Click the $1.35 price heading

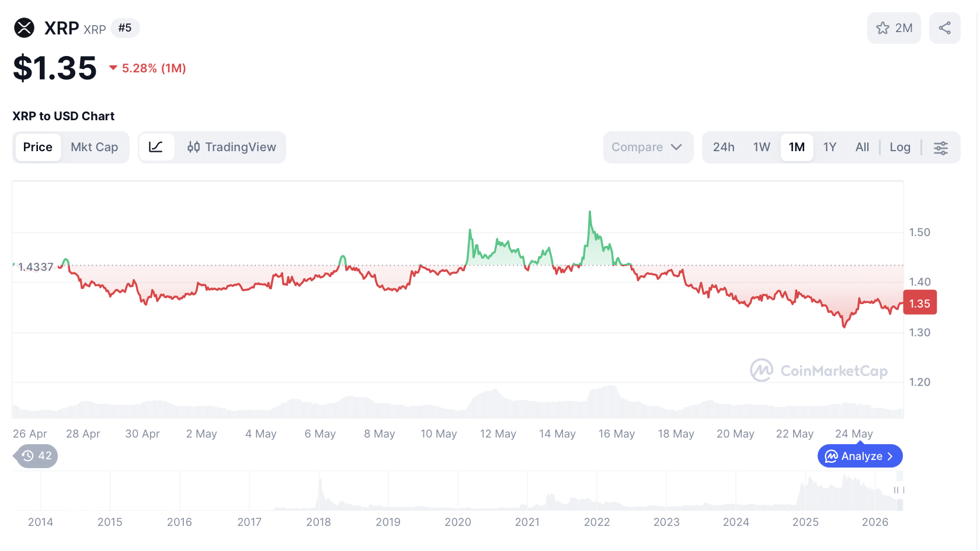click(x=55, y=68)
